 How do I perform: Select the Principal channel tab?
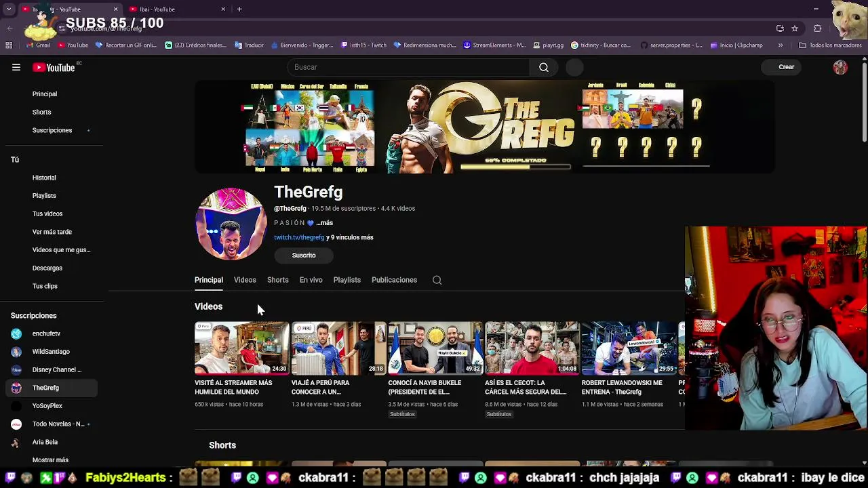pyautogui.click(x=209, y=280)
